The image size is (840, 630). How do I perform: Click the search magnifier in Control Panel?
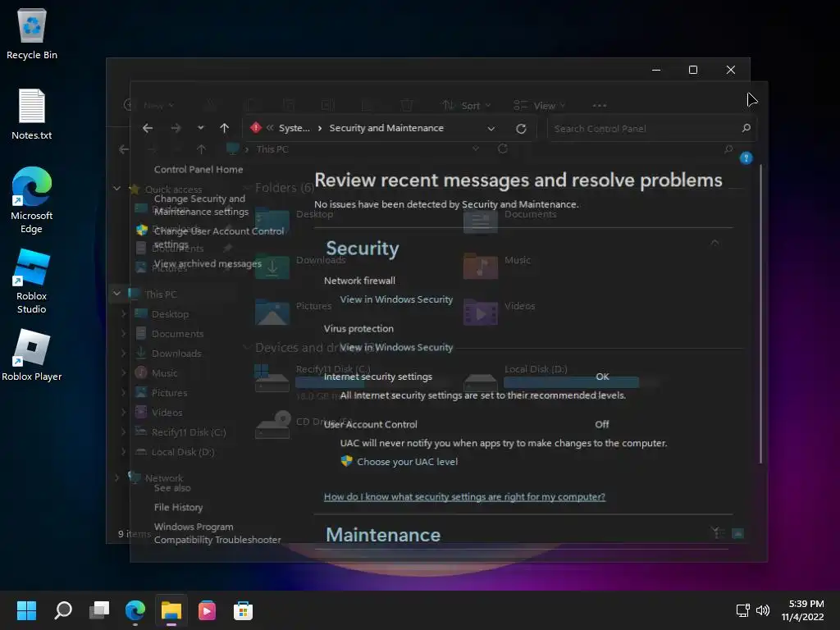pos(746,128)
